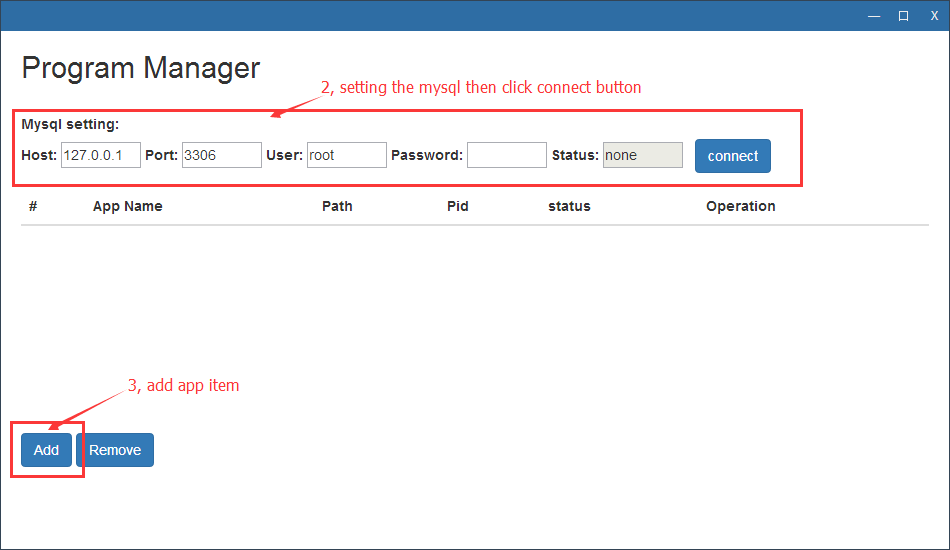Image resolution: width=950 pixels, height=550 pixels.
Task: Focus the User input field
Action: pyautogui.click(x=347, y=155)
